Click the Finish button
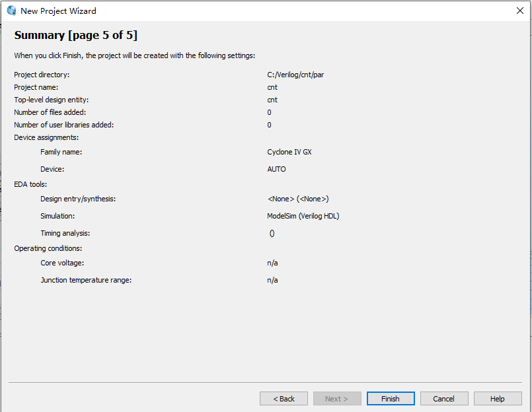 391,398
